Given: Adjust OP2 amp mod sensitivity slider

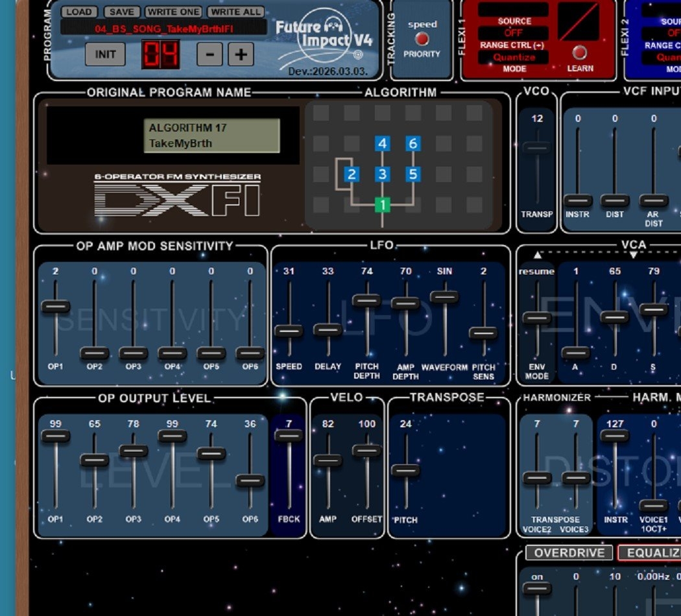Looking at the screenshot, I should tap(95, 353).
